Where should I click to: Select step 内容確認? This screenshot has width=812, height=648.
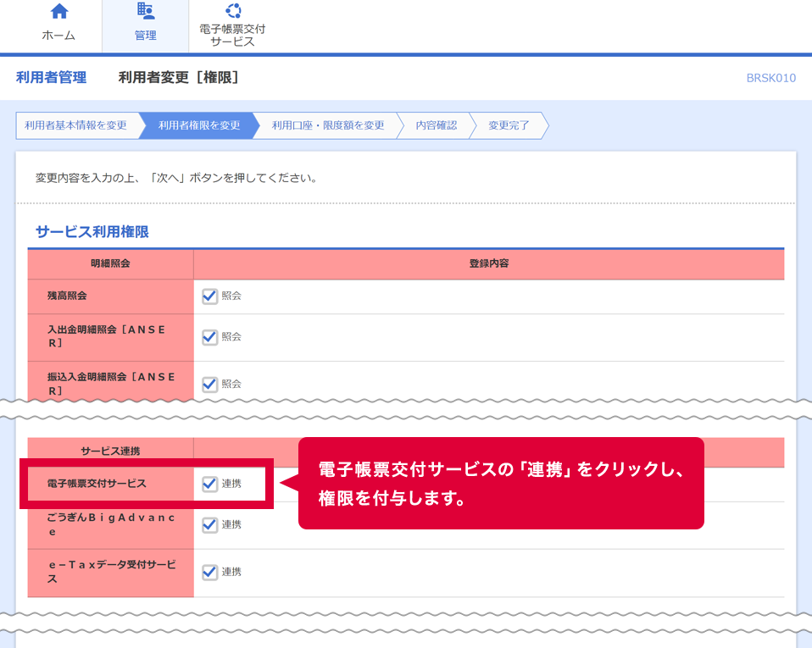click(x=436, y=125)
